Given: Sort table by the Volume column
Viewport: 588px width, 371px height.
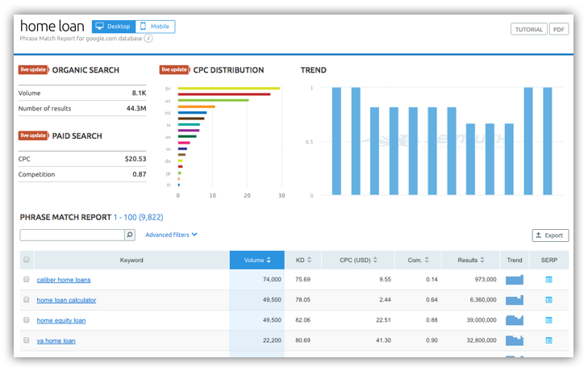Looking at the screenshot, I should tap(257, 260).
